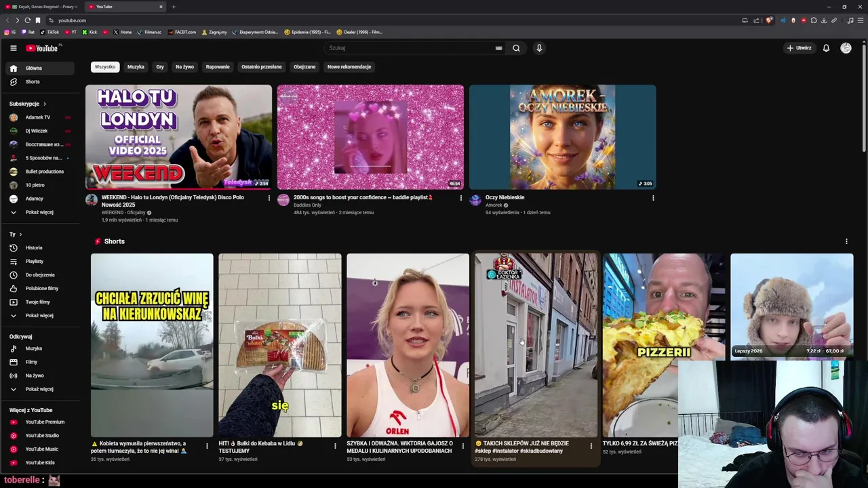
Task: Open the FACEIT.com bookmark
Action: [x=182, y=32]
